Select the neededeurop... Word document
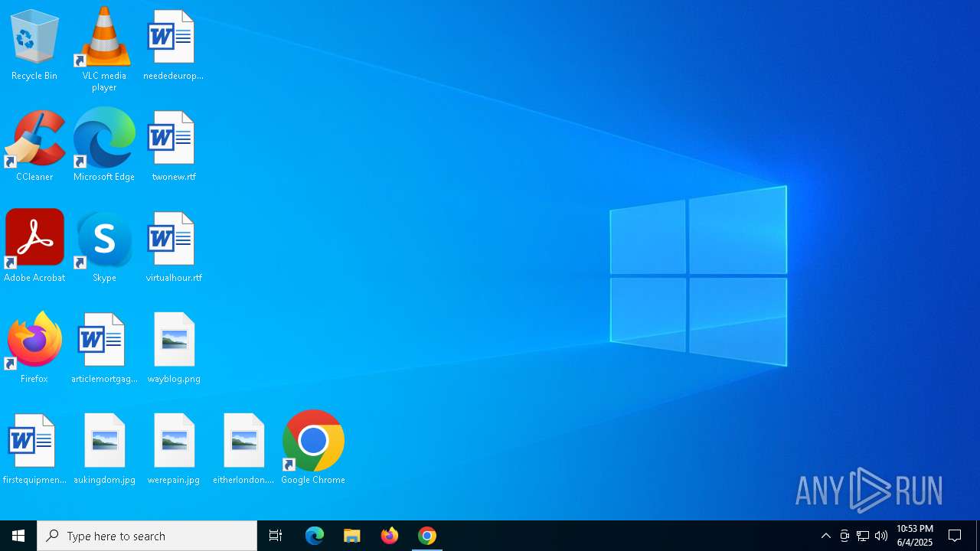980x551 pixels. 173,44
